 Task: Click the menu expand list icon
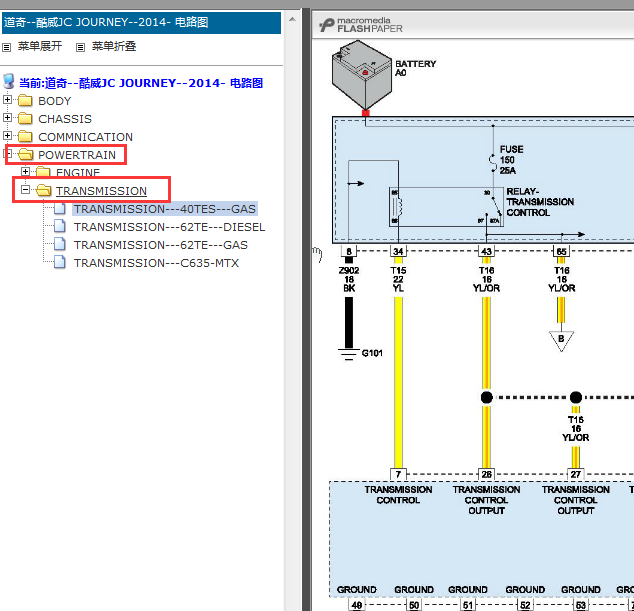(x=6, y=47)
